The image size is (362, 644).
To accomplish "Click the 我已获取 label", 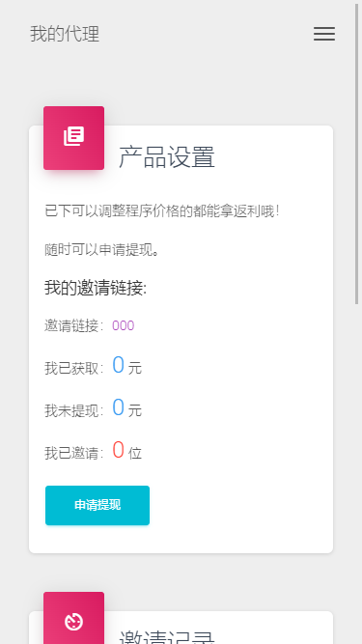I will 73,369.
